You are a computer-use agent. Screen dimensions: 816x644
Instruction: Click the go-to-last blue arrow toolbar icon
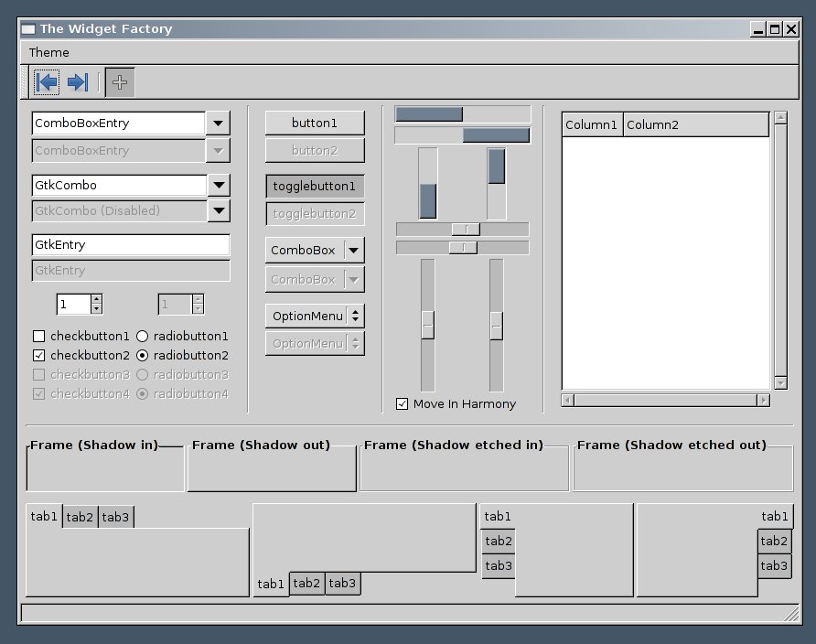78,82
